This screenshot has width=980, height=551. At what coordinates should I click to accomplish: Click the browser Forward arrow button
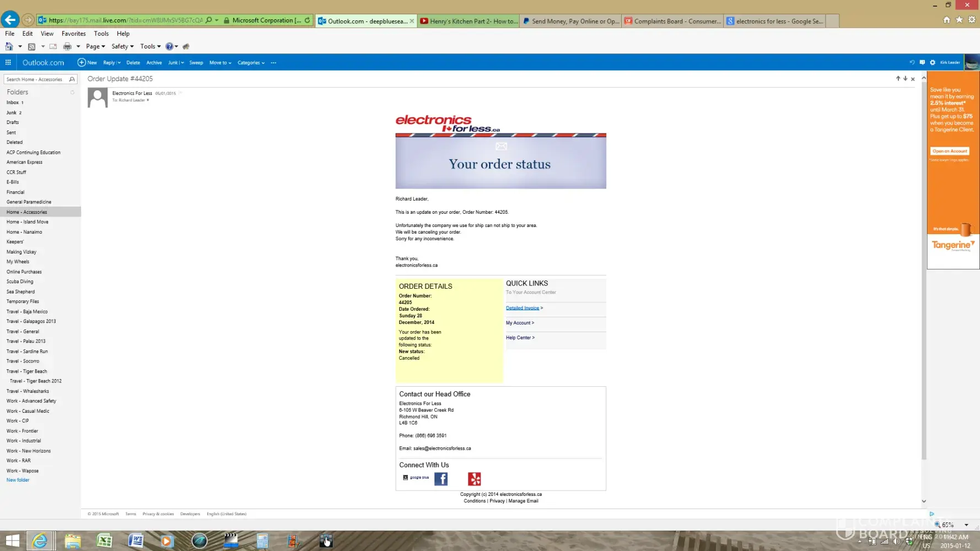click(28, 20)
